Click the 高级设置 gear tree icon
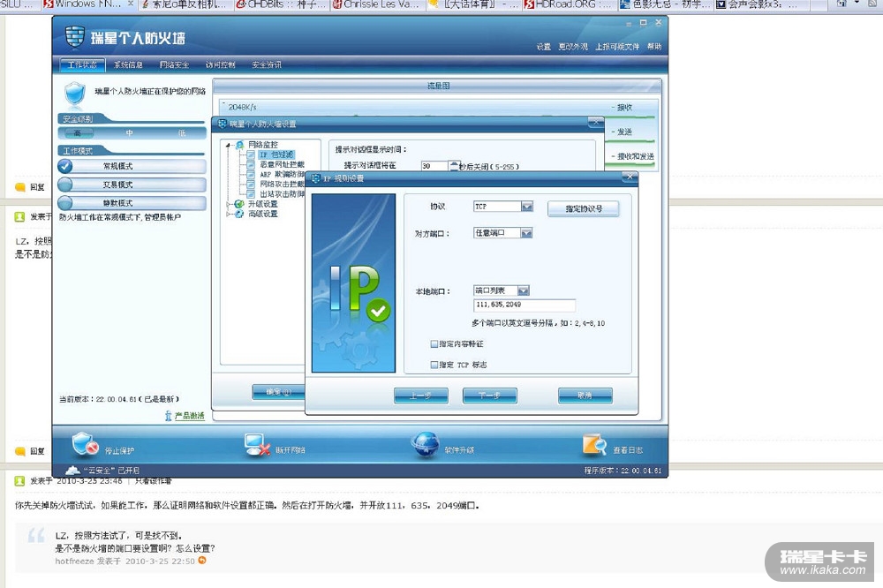This screenshot has width=883, height=588. [239, 214]
